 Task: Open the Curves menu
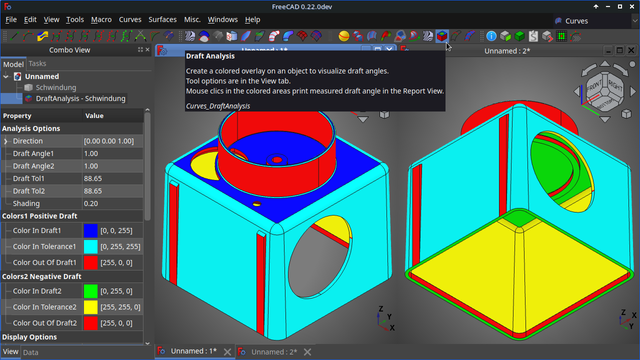130,20
